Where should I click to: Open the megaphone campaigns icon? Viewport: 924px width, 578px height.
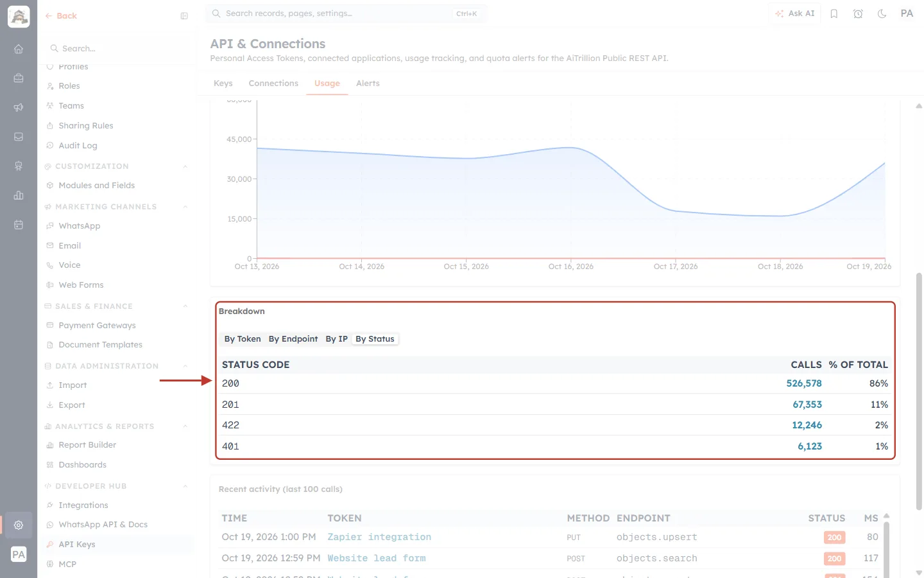[x=19, y=107]
